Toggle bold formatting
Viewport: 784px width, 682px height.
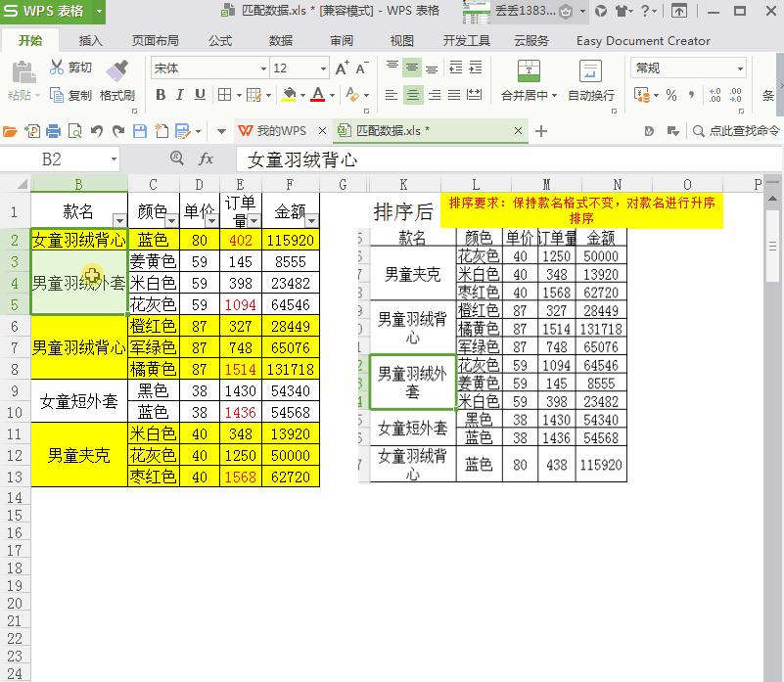tap(160, 95)
